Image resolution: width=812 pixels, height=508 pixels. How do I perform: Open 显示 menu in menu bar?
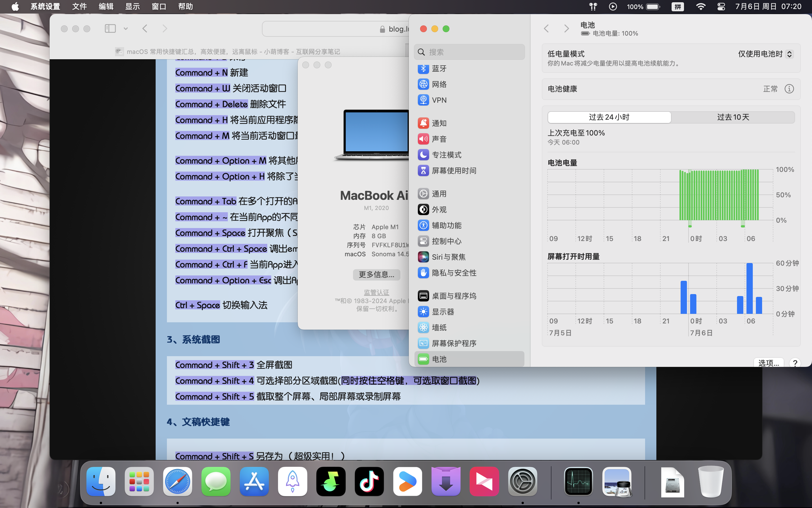[x=133, y=6]
